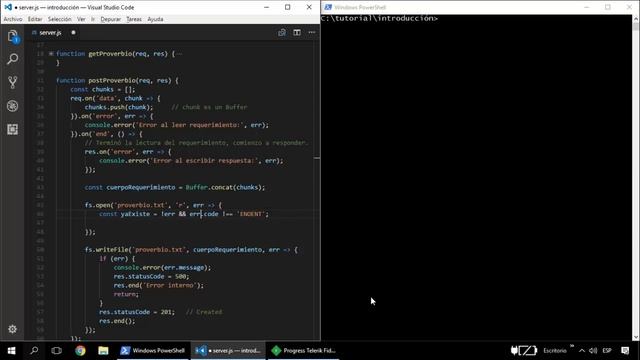Switch to Windows PowerShell taskbar button
Screen dimensions: 640x360
(x=153, y=351)
